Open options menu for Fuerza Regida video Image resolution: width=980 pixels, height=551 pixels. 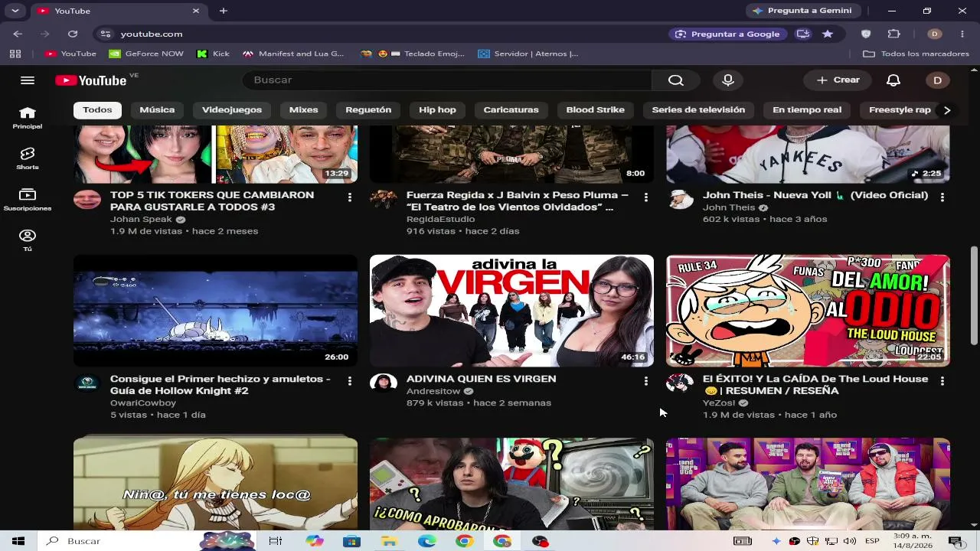[x=646, y=197]
